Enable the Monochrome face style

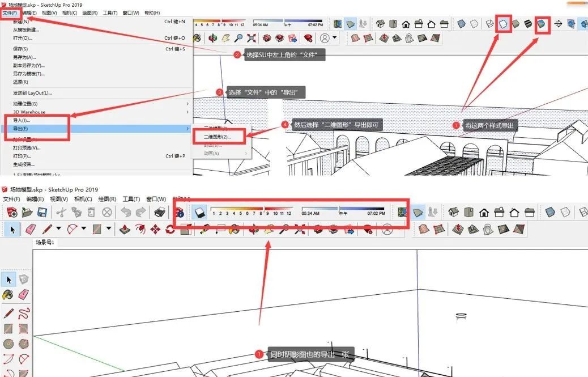pos(541,24)
